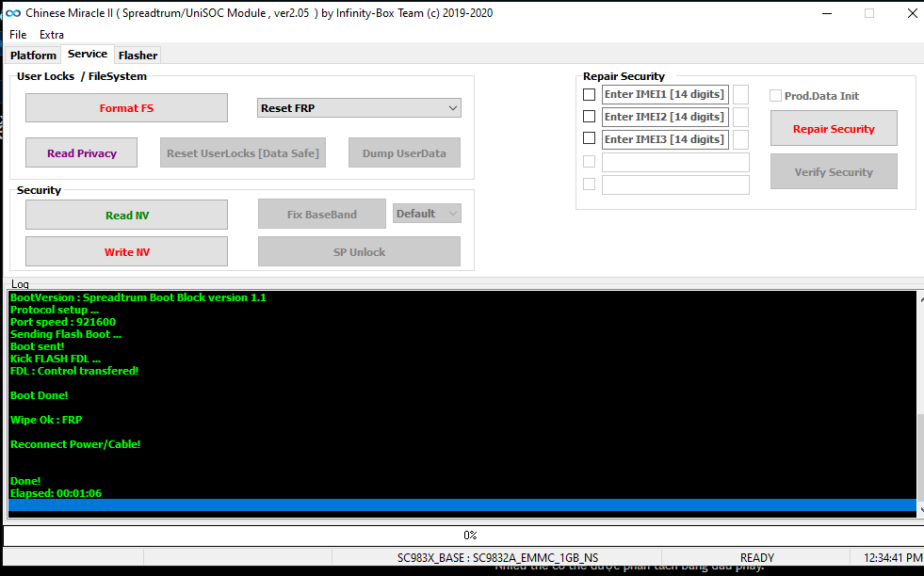Viewport: 924px width, 576px height.
Task: Click the READY status bar entry
Action: (756, 558)
